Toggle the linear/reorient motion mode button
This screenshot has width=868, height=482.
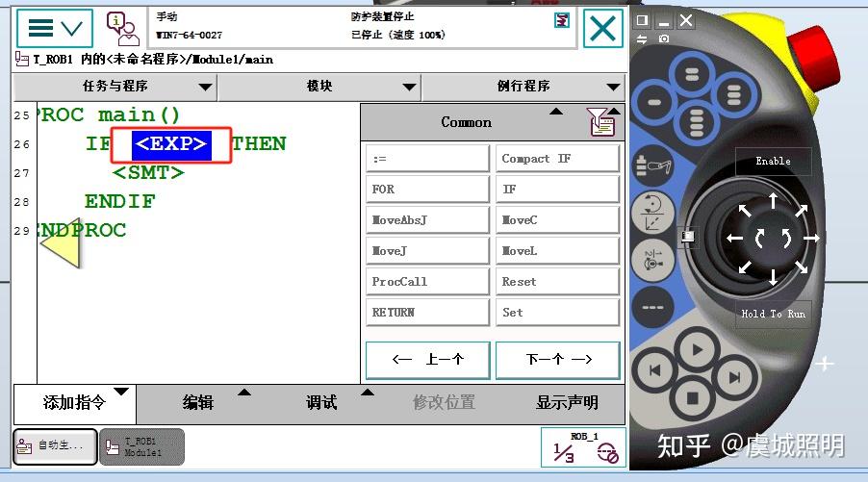[x=652, y=213]
